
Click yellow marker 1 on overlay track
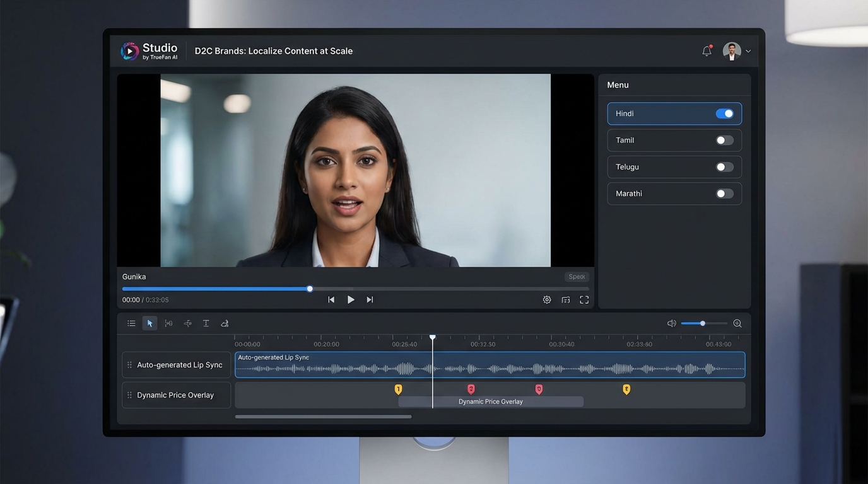(398, 389)
